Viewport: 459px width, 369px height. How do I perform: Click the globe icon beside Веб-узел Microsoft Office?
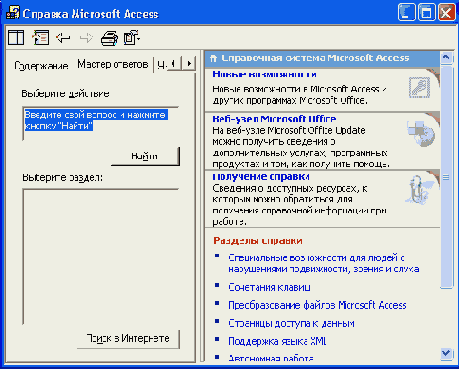click(421, 134)
